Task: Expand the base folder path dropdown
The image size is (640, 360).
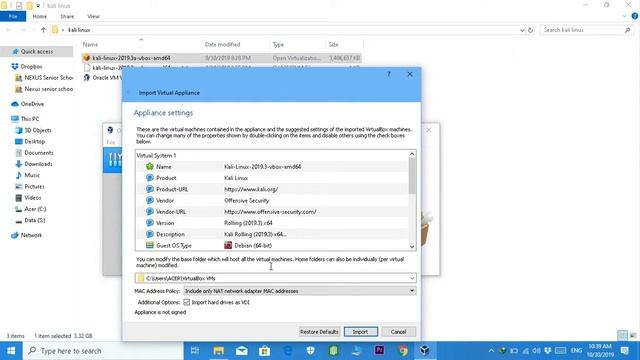Action: 412,278
